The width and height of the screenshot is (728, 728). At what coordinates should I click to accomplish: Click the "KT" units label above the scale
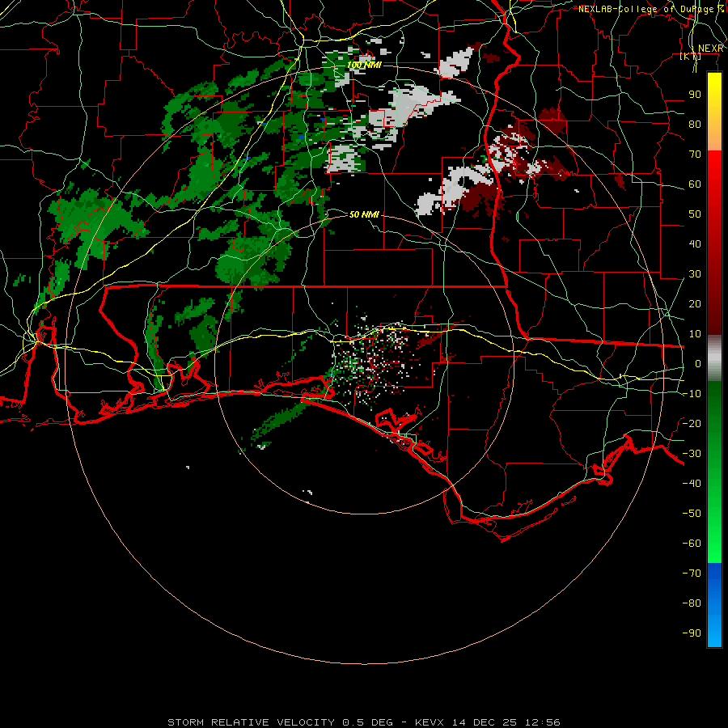coord(691,57)
